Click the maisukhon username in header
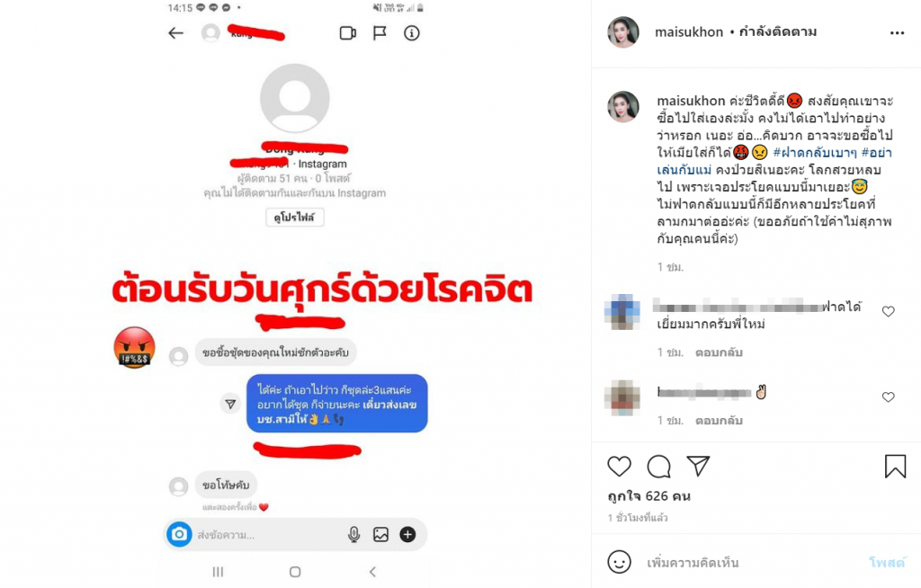The height and width of the screenshot is (588, 921). [689, 31]
